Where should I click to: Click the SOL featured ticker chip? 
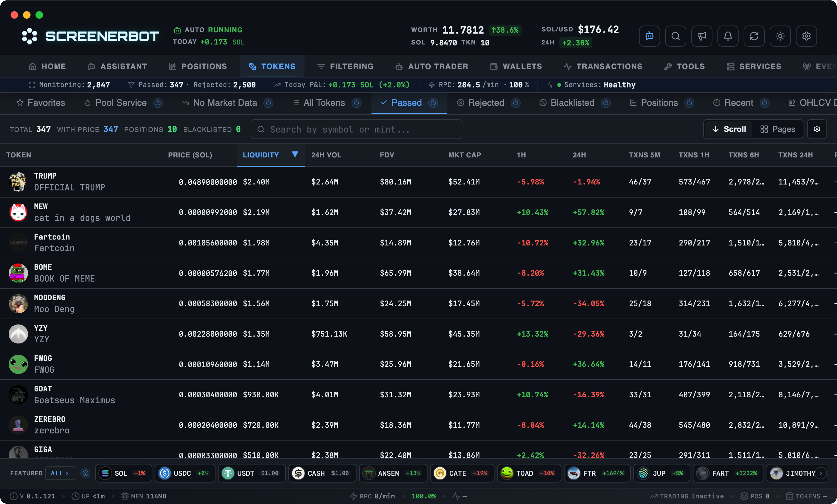pyautogui.click(x=124, y=473)
